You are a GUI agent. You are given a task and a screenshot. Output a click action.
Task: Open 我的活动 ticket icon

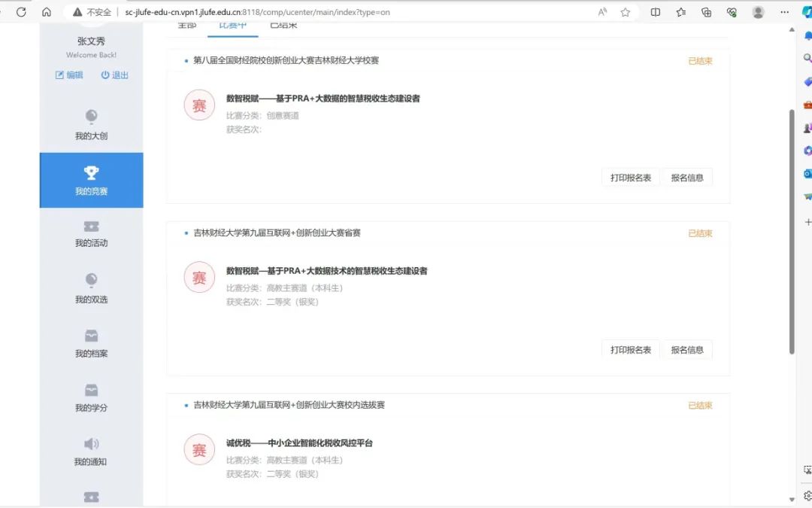click(x=91, y=227)
